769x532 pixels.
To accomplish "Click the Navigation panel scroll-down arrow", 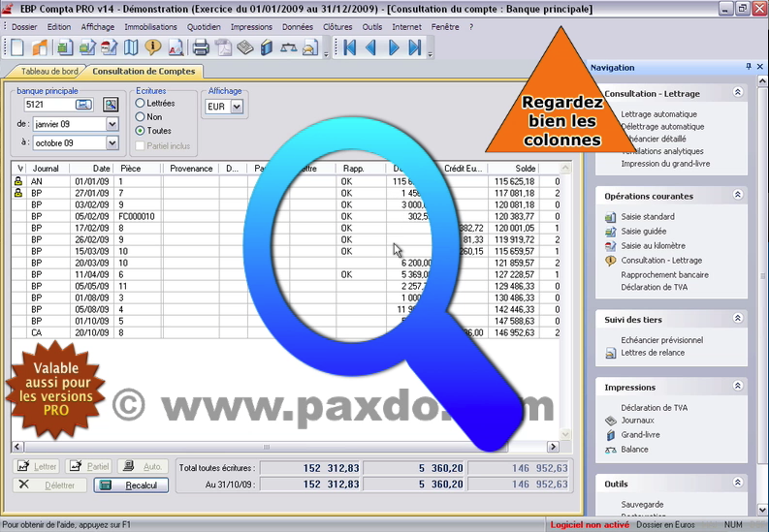I will click(762, 510).
